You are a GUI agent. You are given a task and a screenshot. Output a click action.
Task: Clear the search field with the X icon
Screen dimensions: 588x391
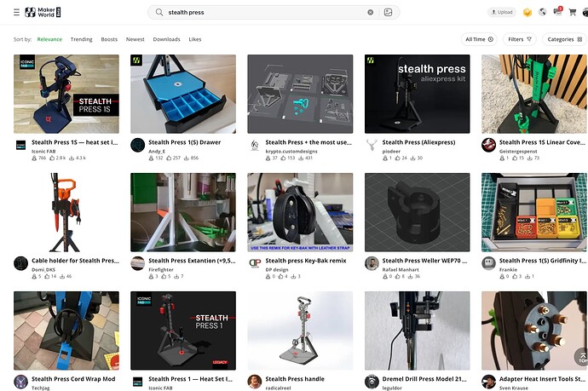pyautogui.click(x=370, y=13)
